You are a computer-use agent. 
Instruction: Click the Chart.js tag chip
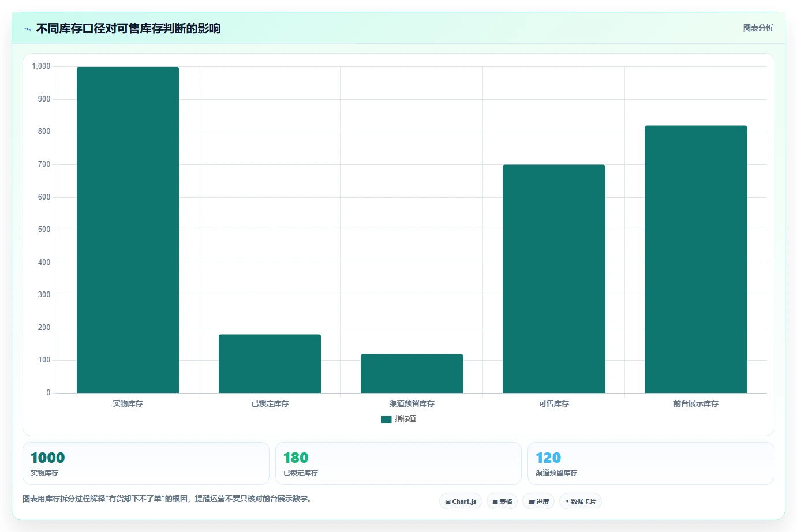point(461,501)
